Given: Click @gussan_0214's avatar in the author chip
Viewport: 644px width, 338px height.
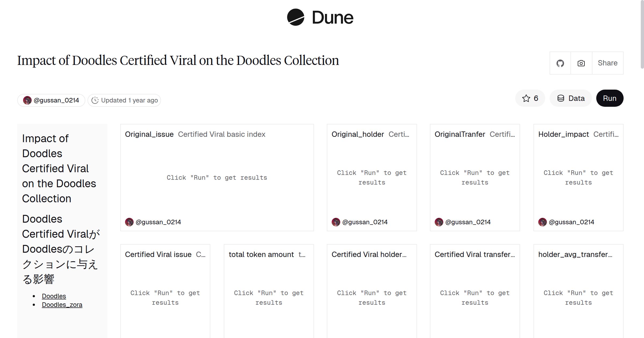Looking at the screenshot, I should tap(28, 100).
